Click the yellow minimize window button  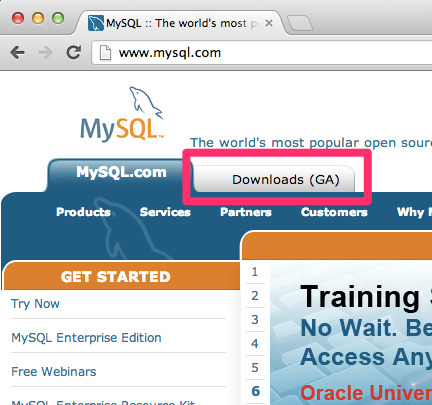pyautogui.click(x=38, y=17)
